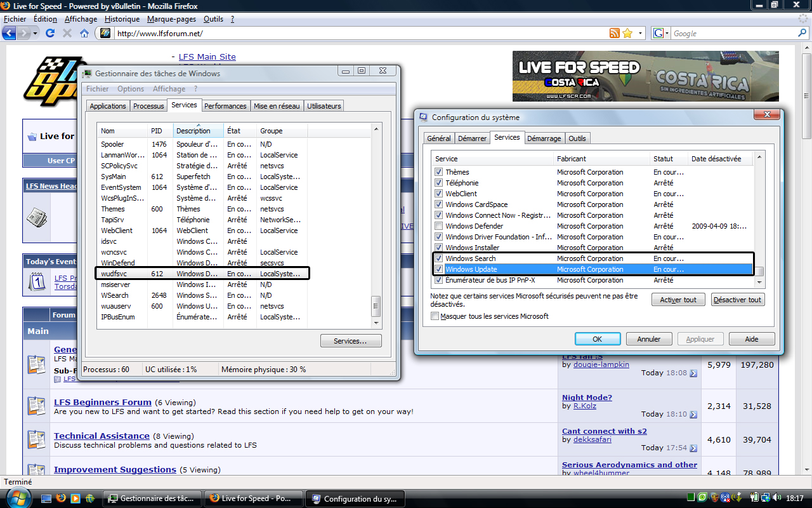Open the Improvement Suggestions forum link

115,470
